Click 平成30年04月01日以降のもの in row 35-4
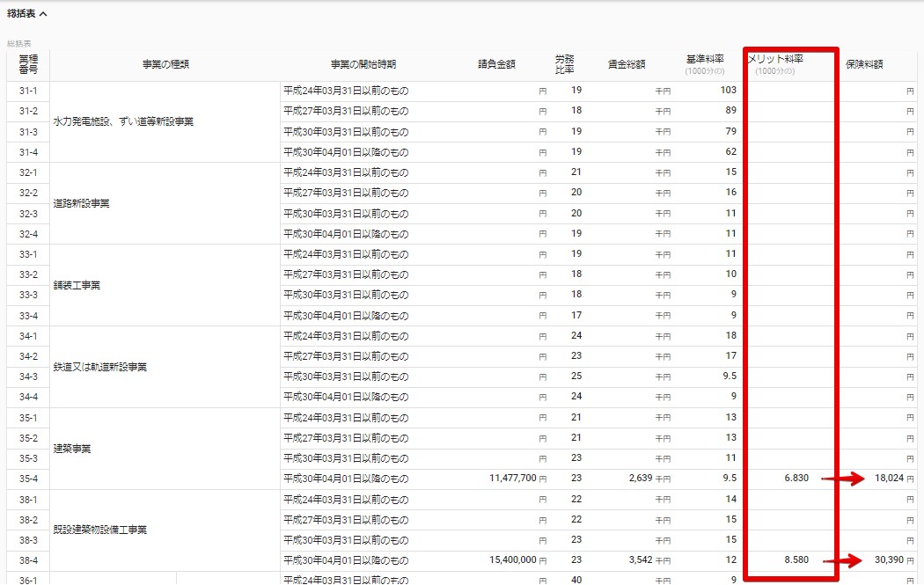The width and height of the screenshot is (924, 585). pyautogui.click(x=346, y=479)
